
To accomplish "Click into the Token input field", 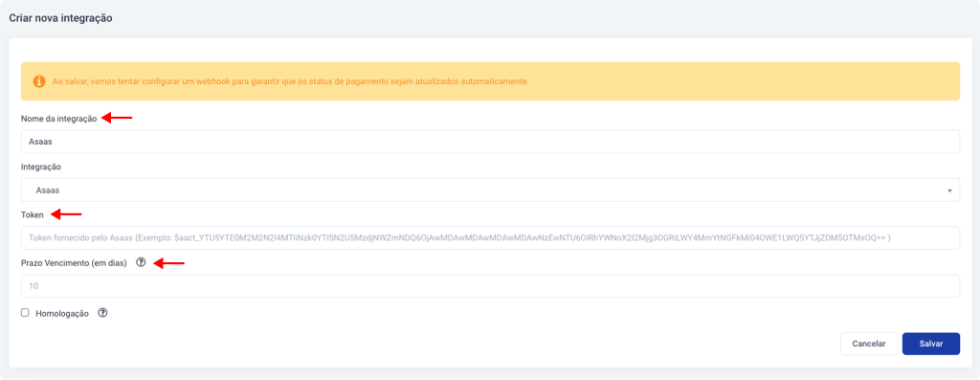I will coord(490,238).
